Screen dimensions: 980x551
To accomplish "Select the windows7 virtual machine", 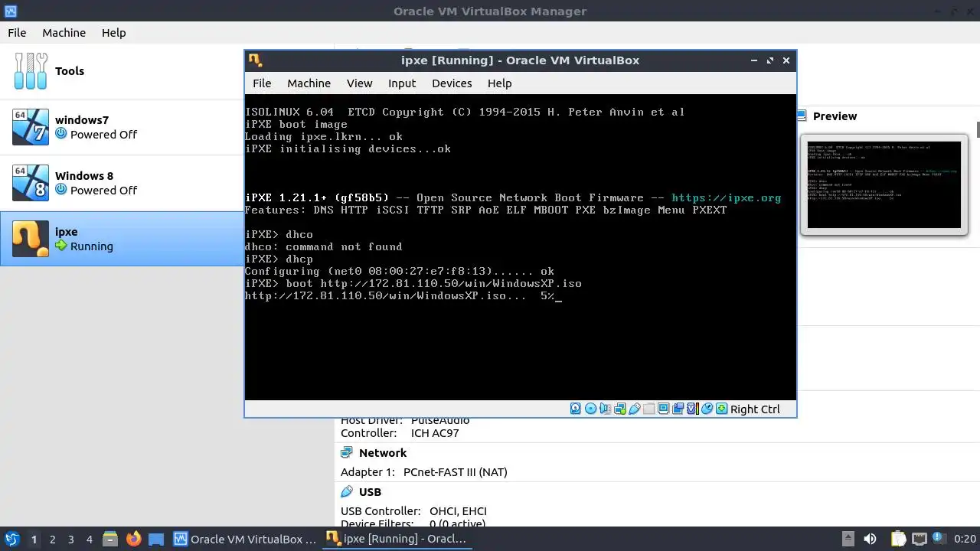I will tap(122, 126).
